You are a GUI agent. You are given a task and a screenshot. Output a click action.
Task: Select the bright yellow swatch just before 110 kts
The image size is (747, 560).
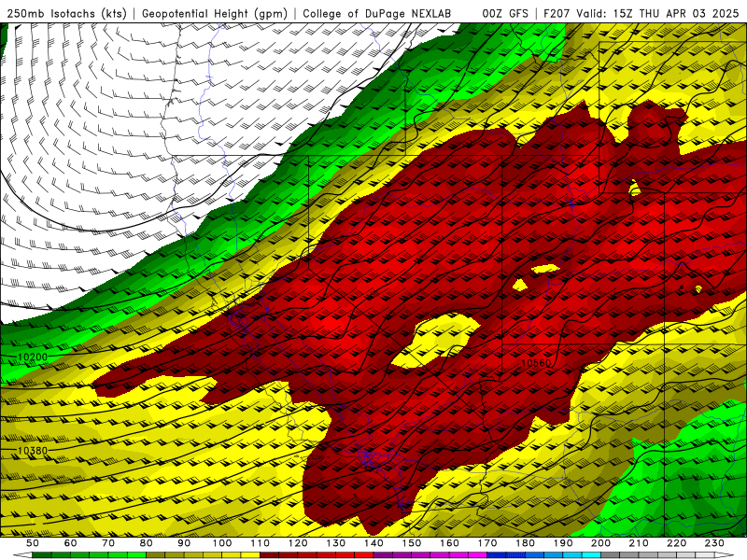pos(250,555)
